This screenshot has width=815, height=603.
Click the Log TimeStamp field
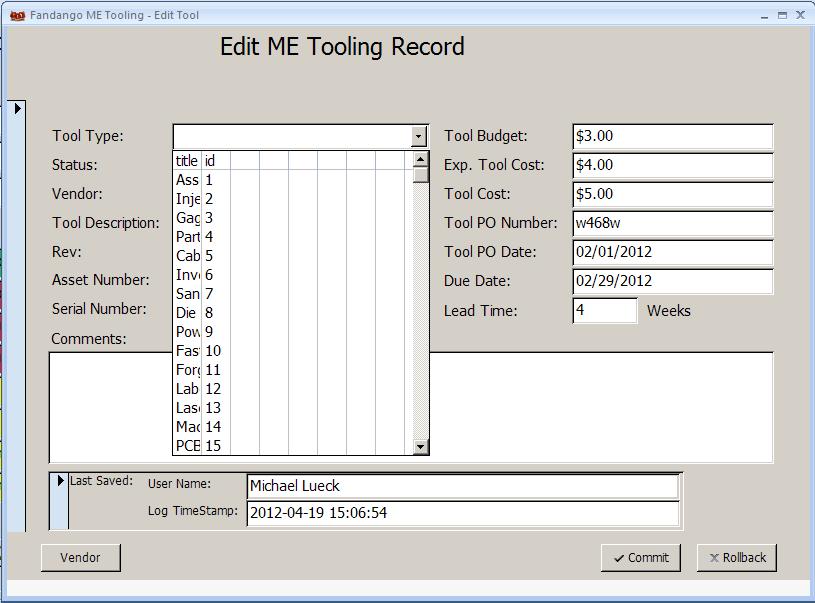pyautogui.click(x=463, y=514)
